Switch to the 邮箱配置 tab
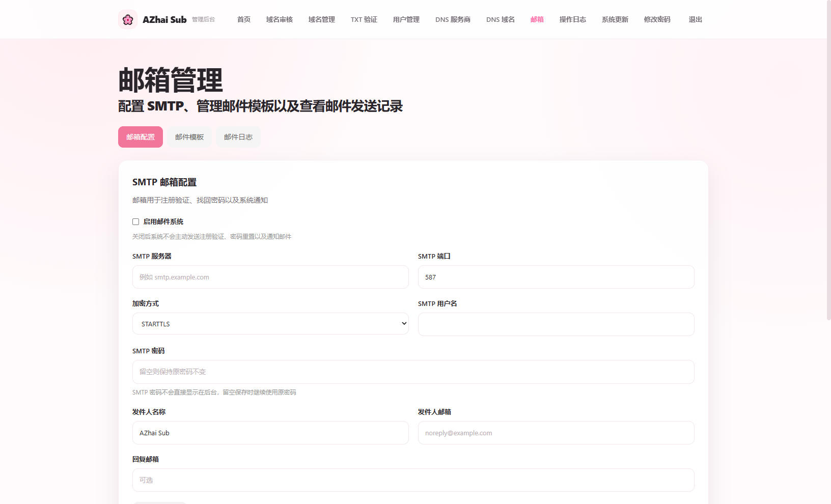 141,137
